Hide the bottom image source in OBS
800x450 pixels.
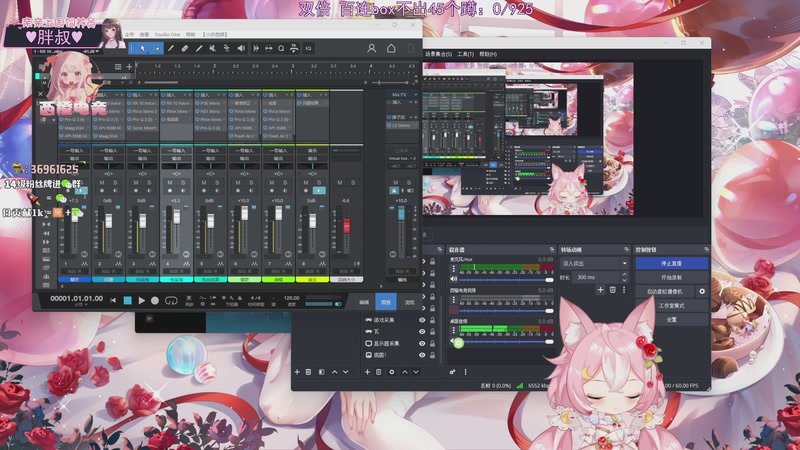tap(422, 355)
